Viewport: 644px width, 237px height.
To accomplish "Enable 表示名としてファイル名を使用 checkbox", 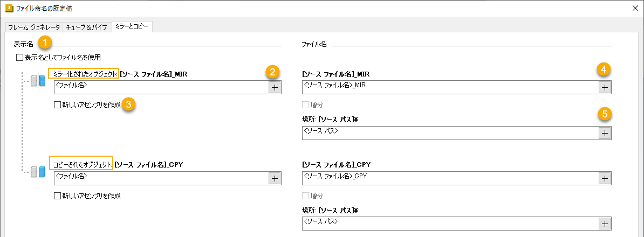I will (x=20, y=57).
